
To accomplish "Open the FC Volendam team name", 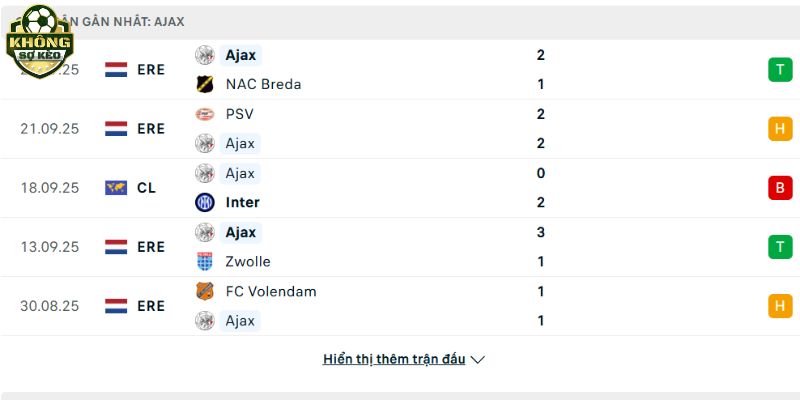I will coord(271,291).
